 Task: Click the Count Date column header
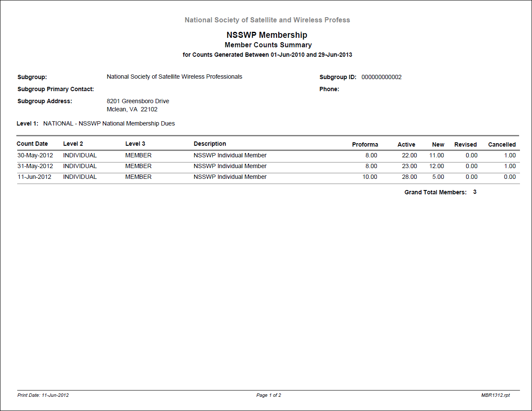click(x=32, y=144)
